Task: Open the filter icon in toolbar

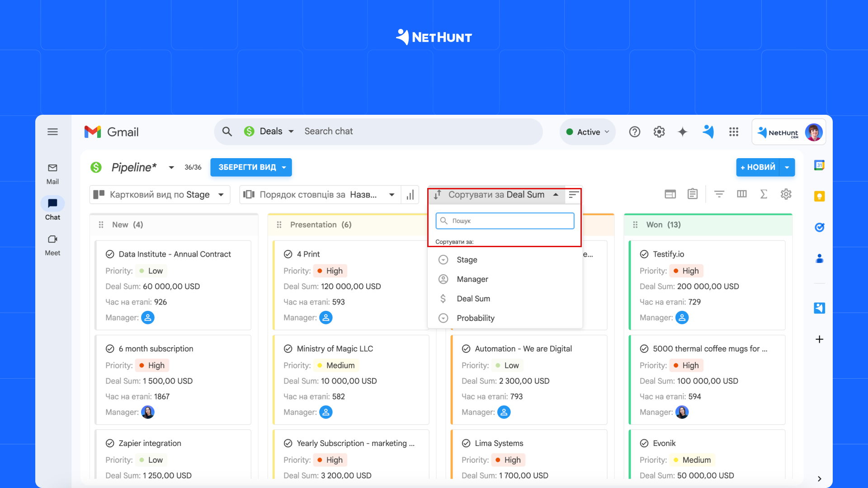Action: (719, 194)
